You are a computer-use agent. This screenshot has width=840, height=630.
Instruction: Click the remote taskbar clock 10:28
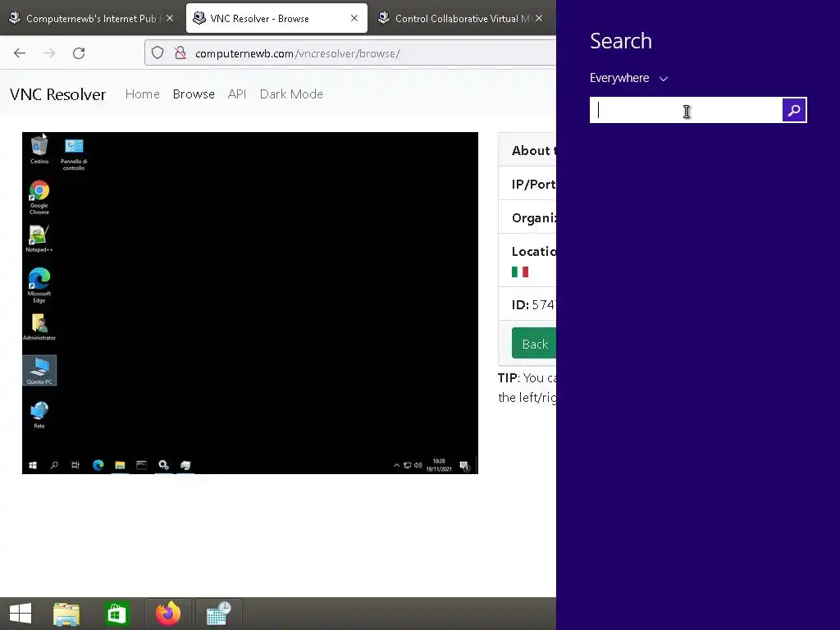(x=439, y=465)
